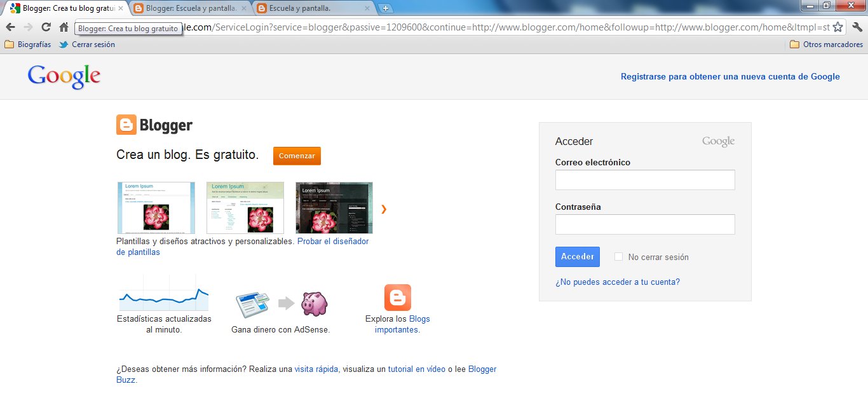Click the AdSense newspaper icon
Viewport: 868px width, 398px height.
tap(253, 304)
